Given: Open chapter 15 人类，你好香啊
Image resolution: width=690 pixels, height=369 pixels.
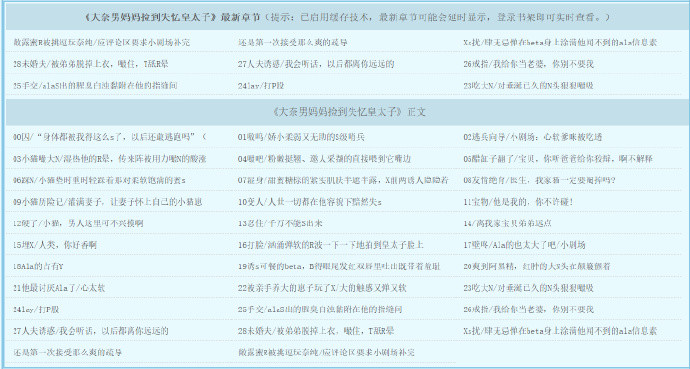Looking at the screenshot, I should 55,245.
